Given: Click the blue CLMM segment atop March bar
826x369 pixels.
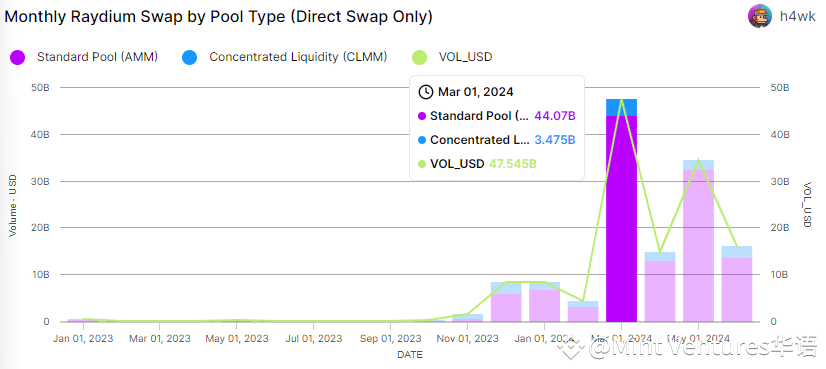Looking at the screenshot, I should [622, 108].
